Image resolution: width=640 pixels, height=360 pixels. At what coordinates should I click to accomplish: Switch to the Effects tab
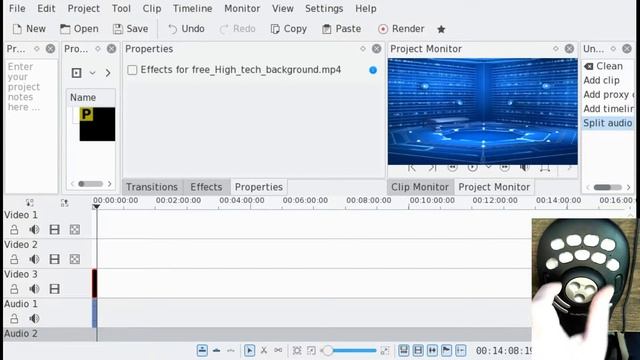(x=206, y=187)
